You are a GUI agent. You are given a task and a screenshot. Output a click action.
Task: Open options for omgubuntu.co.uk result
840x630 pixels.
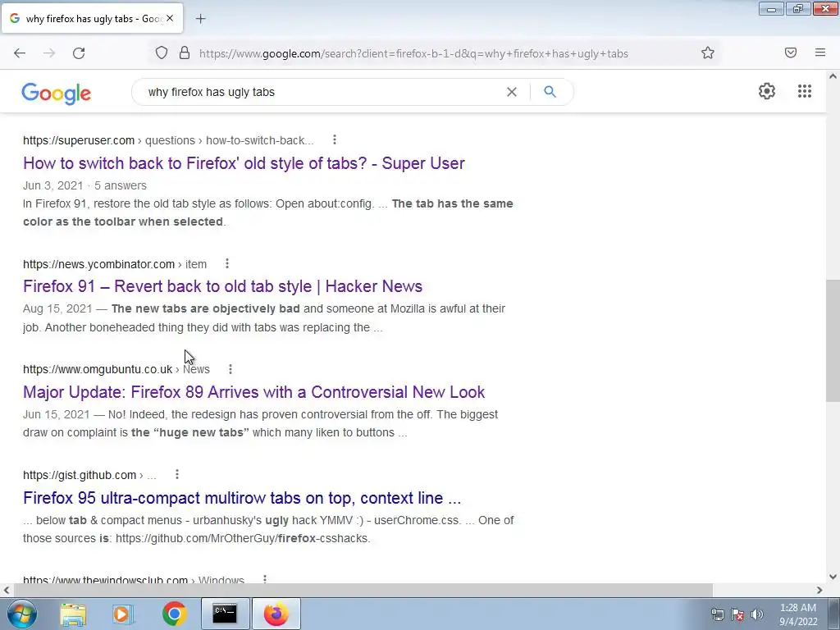pos(231,369)
